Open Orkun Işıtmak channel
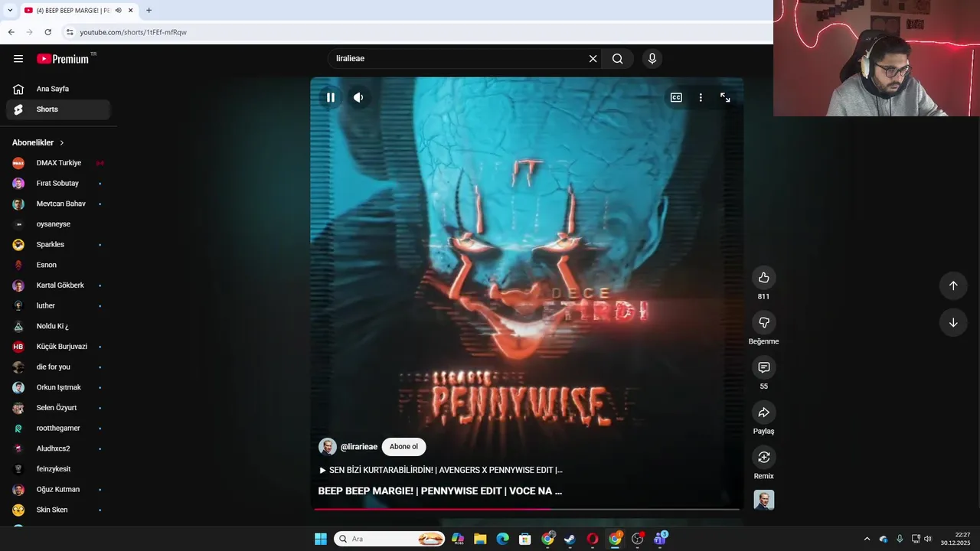Viewport: 980px width, 551px height. pyautogui.click(x=58, y=387)
